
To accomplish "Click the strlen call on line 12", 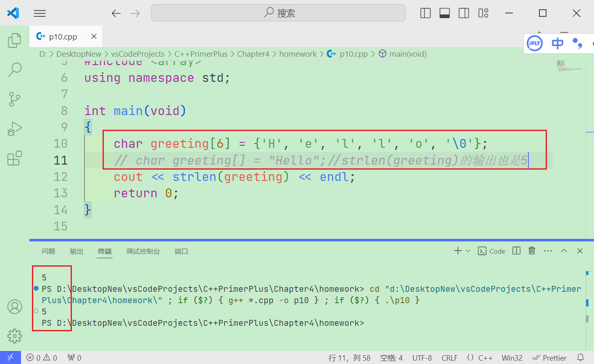I will click(x=195, y=177).
